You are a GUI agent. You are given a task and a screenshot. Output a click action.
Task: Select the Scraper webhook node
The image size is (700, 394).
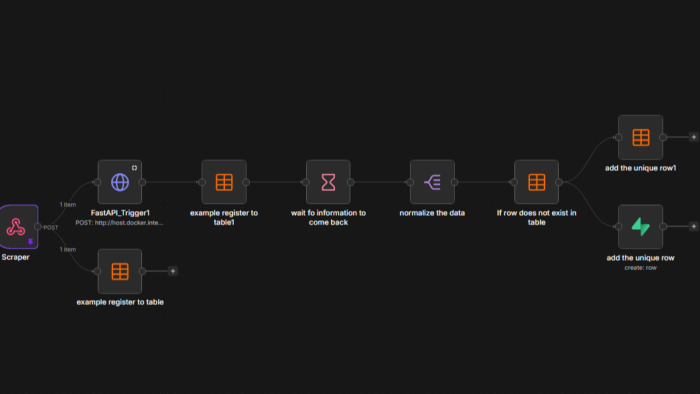(19, 227)
